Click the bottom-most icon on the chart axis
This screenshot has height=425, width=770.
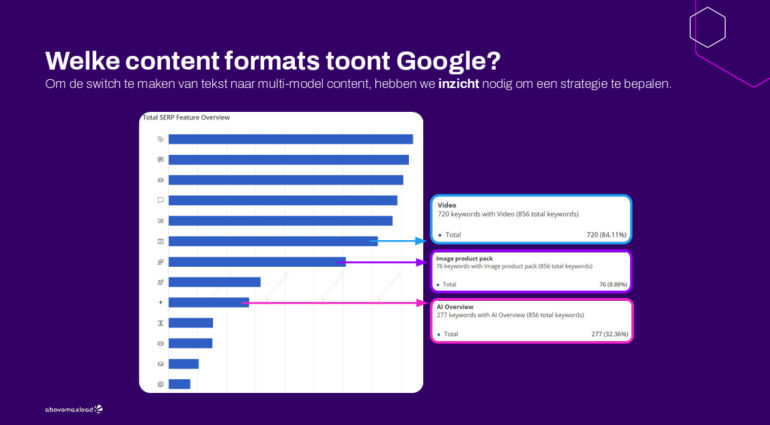coord(160,384)
